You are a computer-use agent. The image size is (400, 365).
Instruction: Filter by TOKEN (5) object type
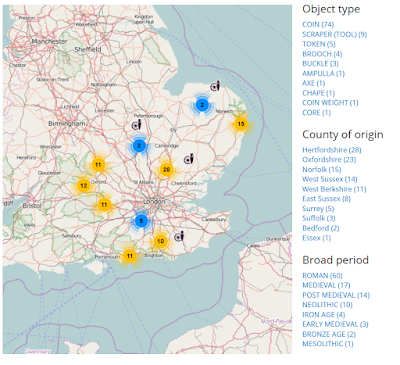[319, 44]
